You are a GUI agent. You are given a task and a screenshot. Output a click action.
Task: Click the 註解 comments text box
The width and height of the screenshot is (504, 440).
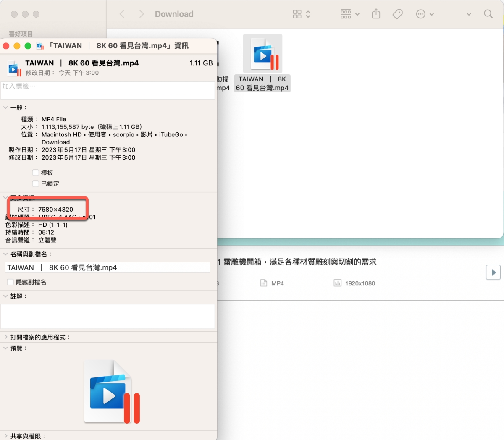point(108,316)
